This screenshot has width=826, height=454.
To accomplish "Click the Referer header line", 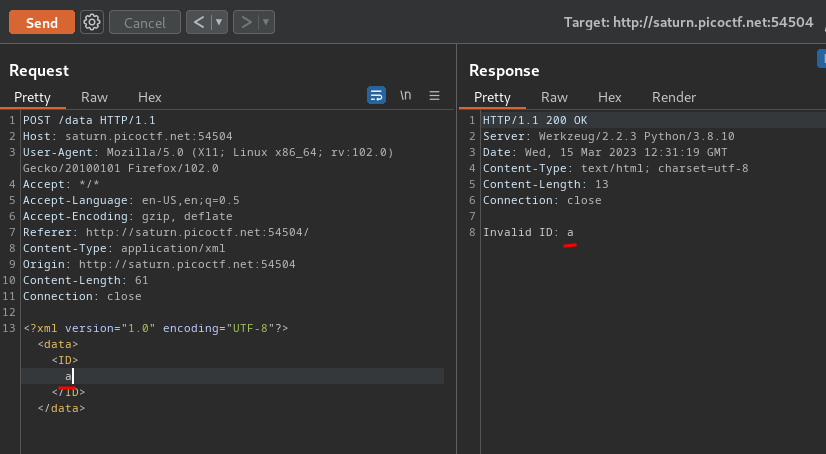I will click(x=166, y=232).
